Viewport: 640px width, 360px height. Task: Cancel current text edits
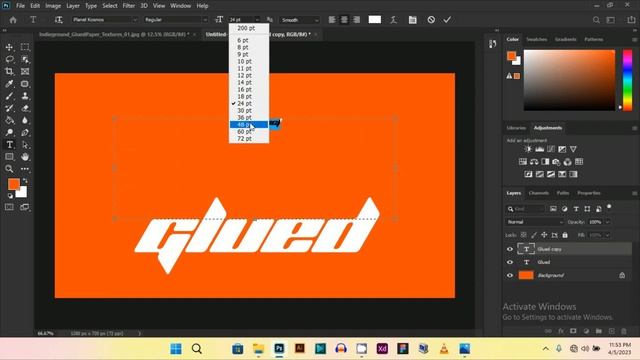coord(431,20)
